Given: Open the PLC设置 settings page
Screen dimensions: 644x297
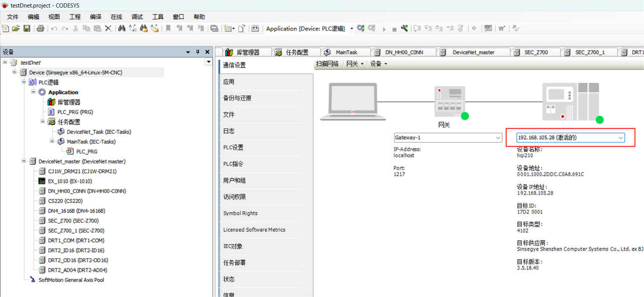Looking at the screenshot, I should click(x=233, y=148).
